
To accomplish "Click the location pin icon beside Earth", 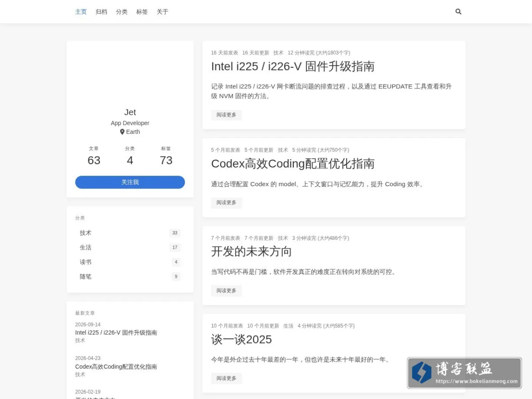I will click(x=122, y=132).
